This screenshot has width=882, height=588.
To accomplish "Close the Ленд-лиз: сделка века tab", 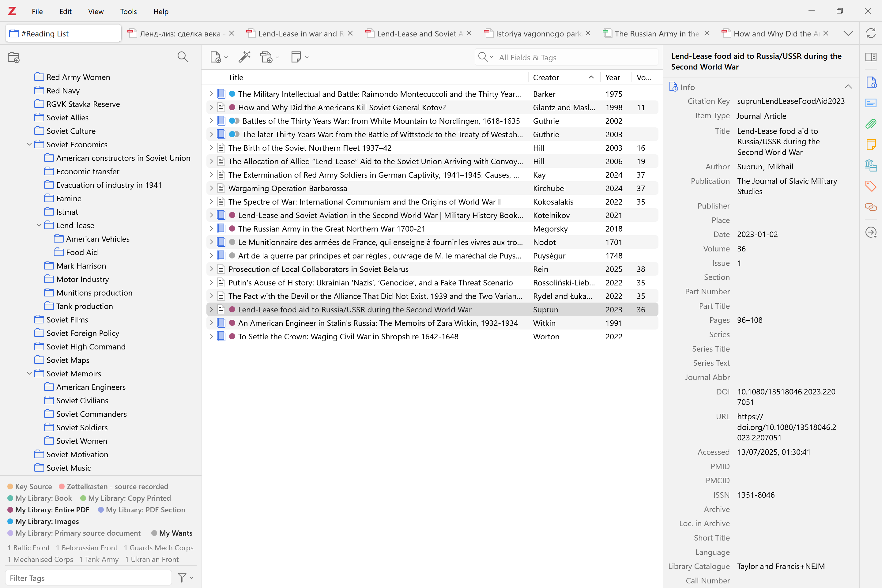I will [232, 33].
